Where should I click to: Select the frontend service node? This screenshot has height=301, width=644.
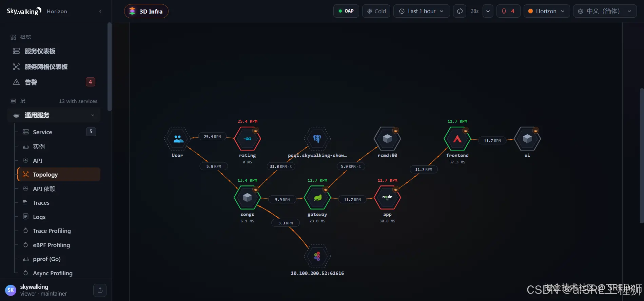457,139
